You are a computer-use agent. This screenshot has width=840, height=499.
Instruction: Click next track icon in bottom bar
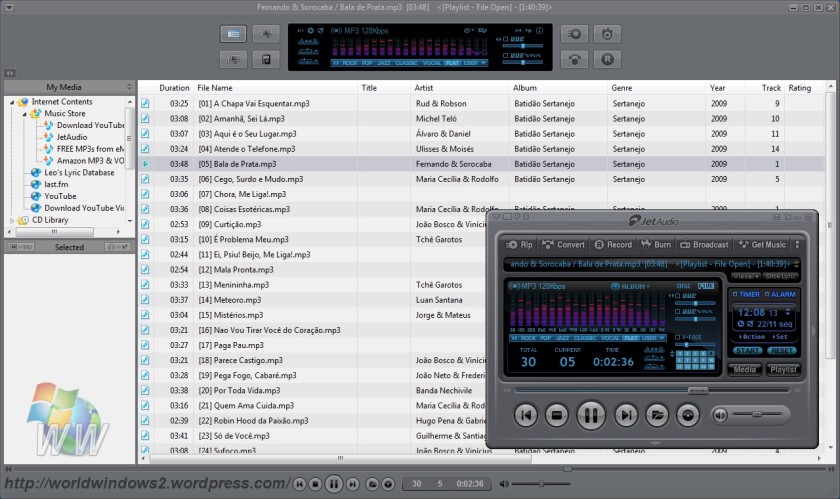tap(352, 484)
